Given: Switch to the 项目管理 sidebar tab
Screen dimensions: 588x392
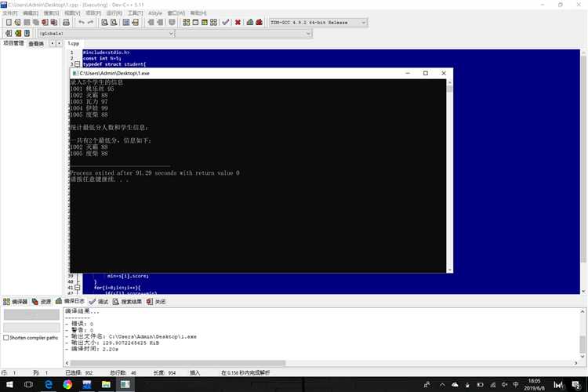Looking at the screenshot, I should click(13, 43).
